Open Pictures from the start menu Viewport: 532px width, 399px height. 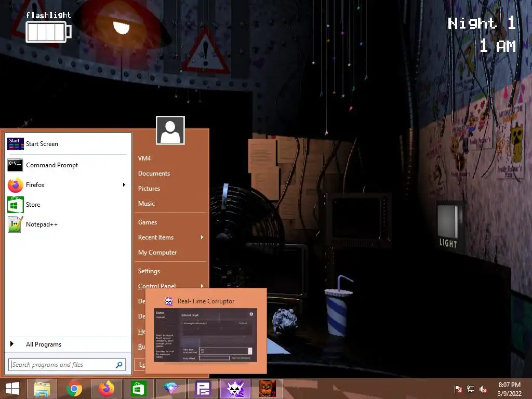tap(149, 189)
